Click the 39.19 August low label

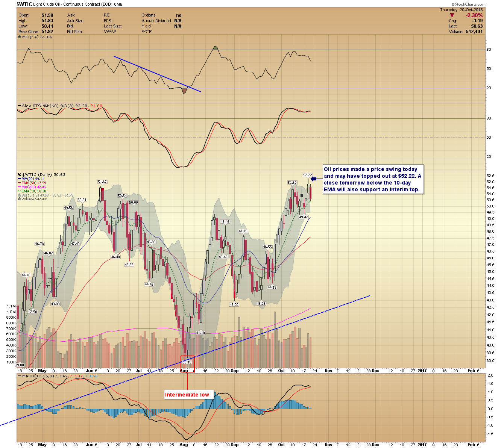pos(187,362)
